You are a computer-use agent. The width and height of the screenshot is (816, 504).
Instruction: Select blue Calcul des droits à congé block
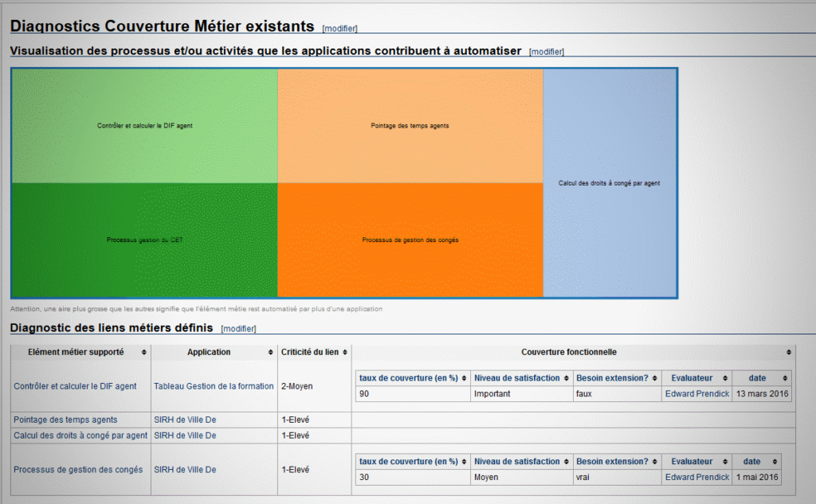click(x=610, y=183)
